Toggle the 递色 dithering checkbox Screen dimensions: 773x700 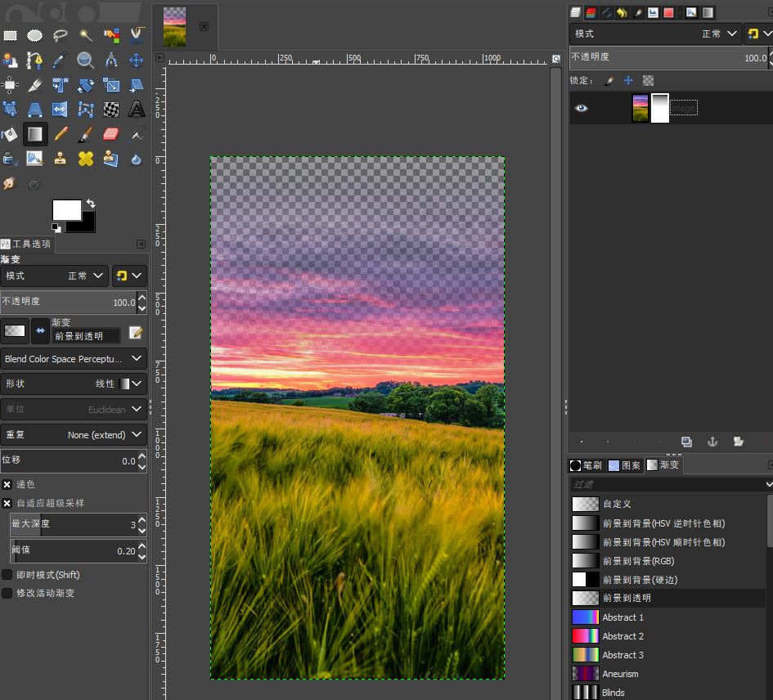pyautogui.click(x=7, y=484)
